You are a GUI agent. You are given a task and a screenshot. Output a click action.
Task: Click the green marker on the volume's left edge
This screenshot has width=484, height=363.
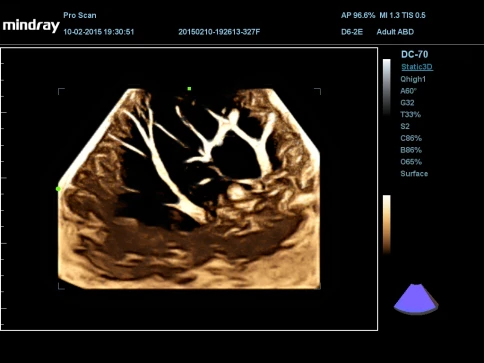coord(58,189)
